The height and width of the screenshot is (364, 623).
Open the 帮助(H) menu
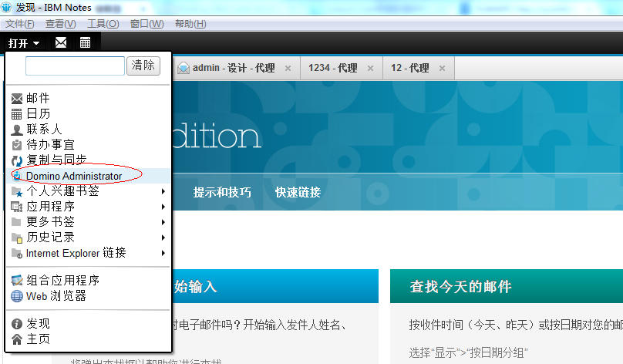tap(190, 24)
